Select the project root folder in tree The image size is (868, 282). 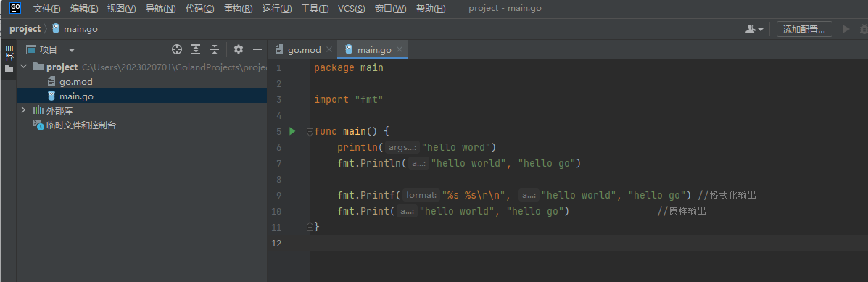click(x=141, y=67)
